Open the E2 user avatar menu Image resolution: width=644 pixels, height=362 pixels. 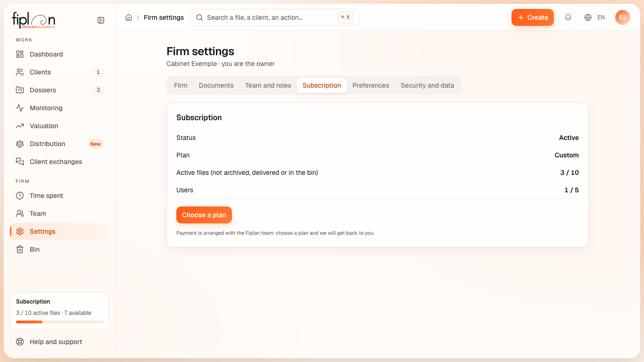click(623, 17)
